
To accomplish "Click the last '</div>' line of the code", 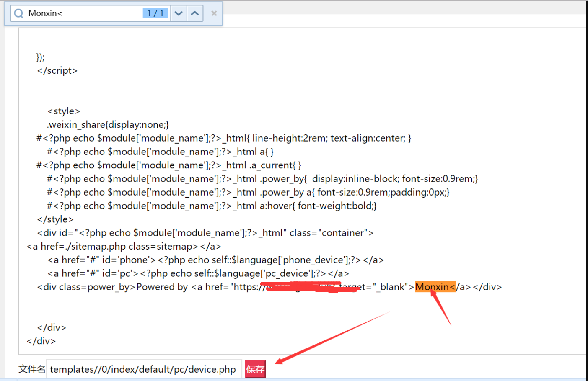I will click(x=41, y=341).
